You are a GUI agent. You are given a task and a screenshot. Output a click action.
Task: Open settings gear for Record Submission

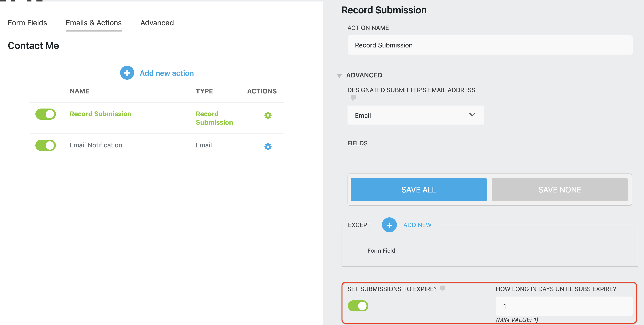coord(268,115)
